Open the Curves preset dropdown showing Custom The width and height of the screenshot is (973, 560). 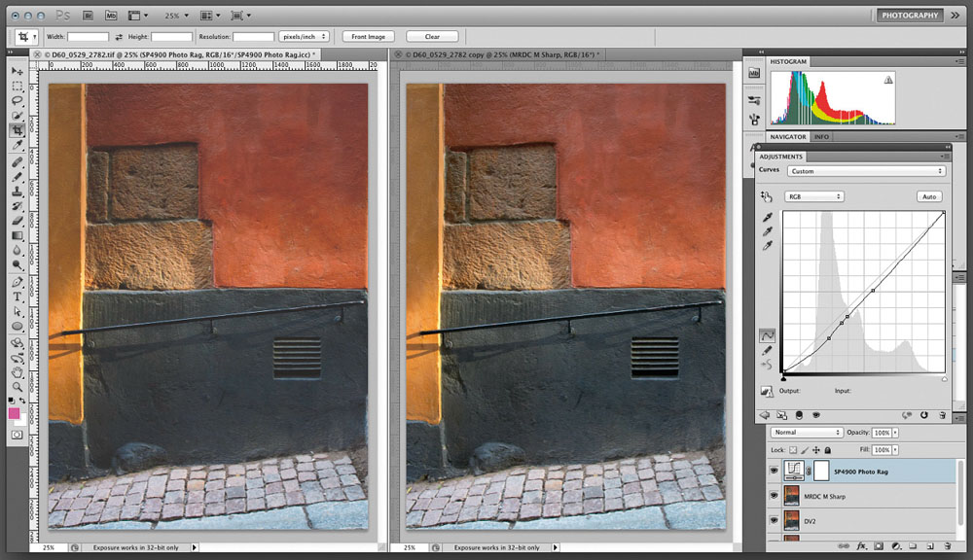(865, 171)
